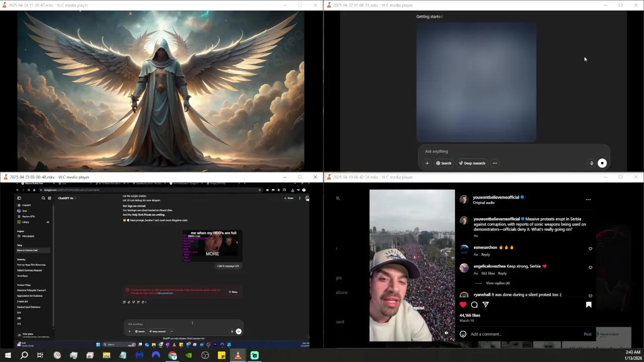The image size is (644, 362).
Task: Open File Explorer from the taskbar
Action: (106, 355)
